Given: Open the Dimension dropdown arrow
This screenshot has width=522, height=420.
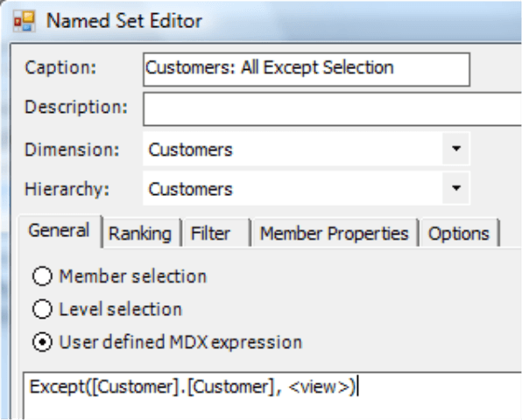Looking at the screenshot, I should [x=456, y=149].
